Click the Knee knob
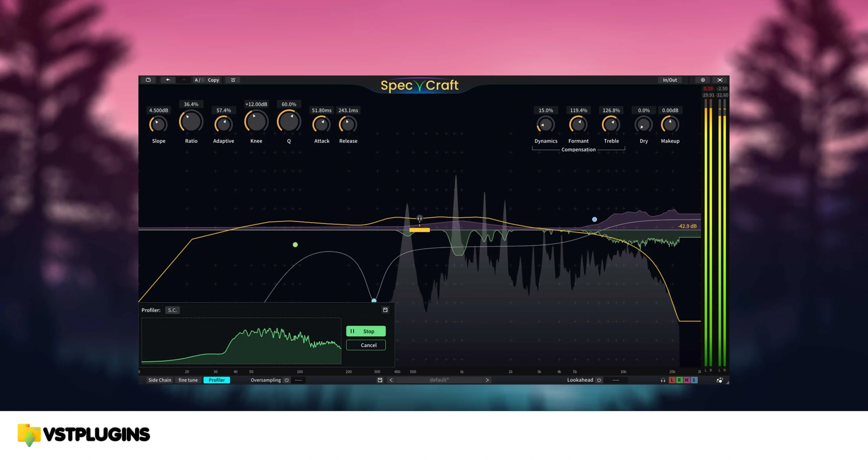This screenshot has width=868, height=460. point(256,121)
